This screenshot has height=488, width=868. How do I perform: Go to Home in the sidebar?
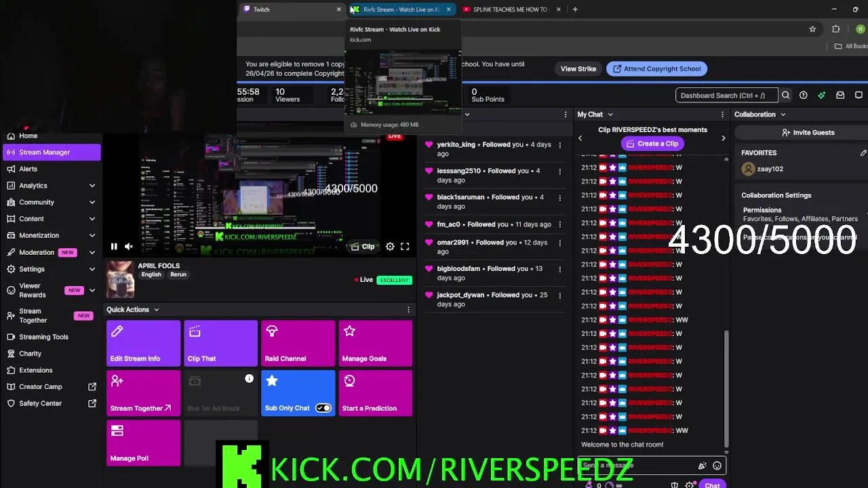(x=51, y=136)
